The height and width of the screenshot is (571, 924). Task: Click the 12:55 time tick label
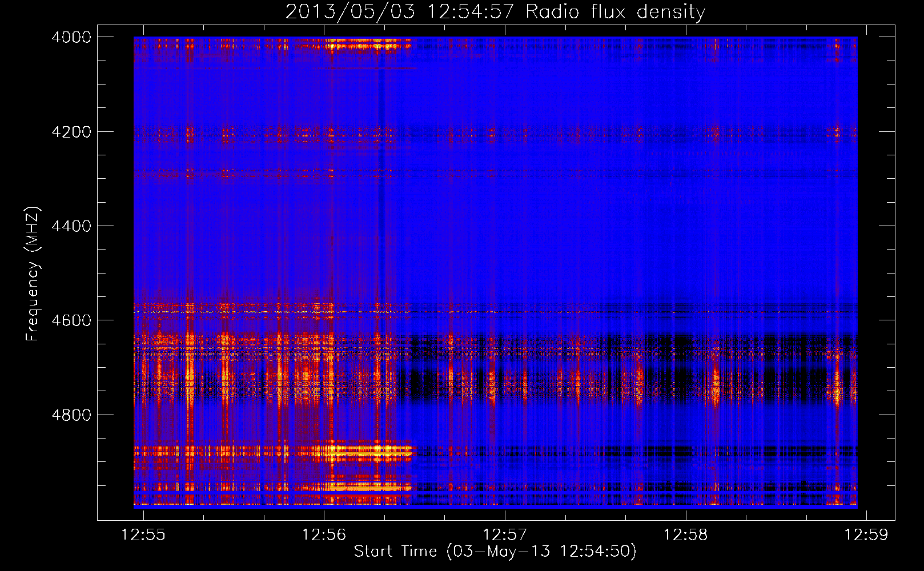click(143, 534)
